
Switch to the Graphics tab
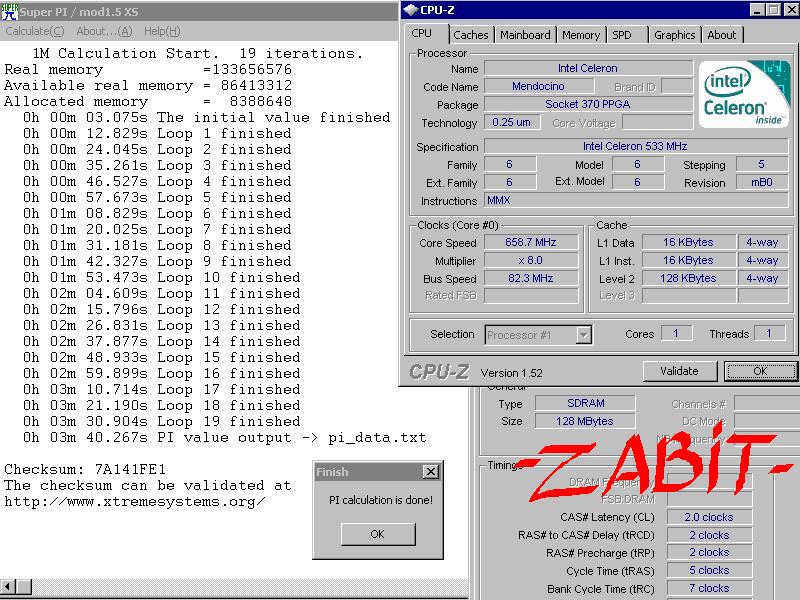pos(674,35)
